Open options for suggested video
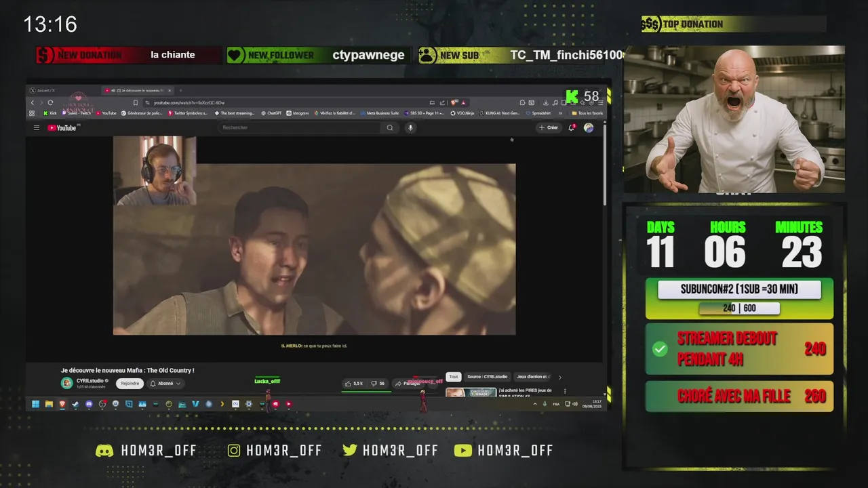This screenshot has width=868, height=488. [565, 391]
